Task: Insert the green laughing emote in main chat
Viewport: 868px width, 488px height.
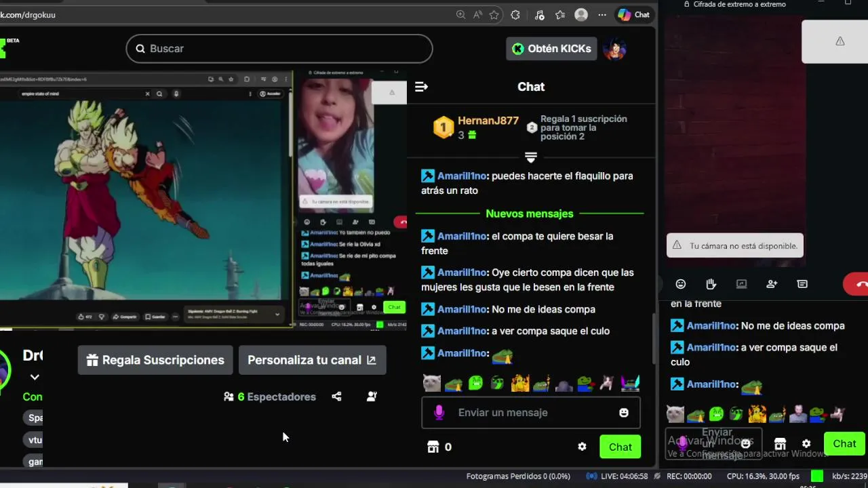Action: pos(475,384)
